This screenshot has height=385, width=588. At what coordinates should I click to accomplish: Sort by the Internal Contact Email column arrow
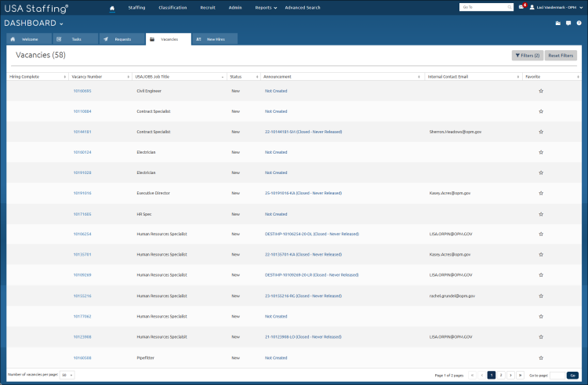point(518,77)
